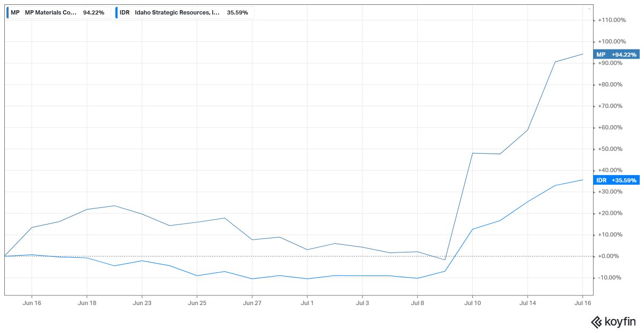Click the +10.00% axis label
Screen dimensions: 644x333
click(x=610, y=235)
